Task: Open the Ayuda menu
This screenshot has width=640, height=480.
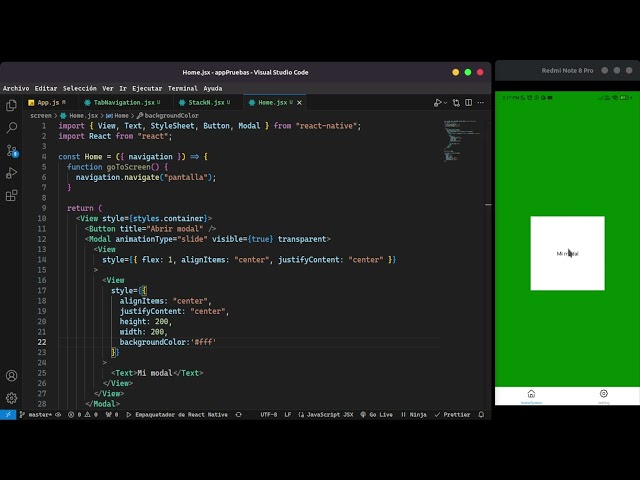Action: point(213,88)
